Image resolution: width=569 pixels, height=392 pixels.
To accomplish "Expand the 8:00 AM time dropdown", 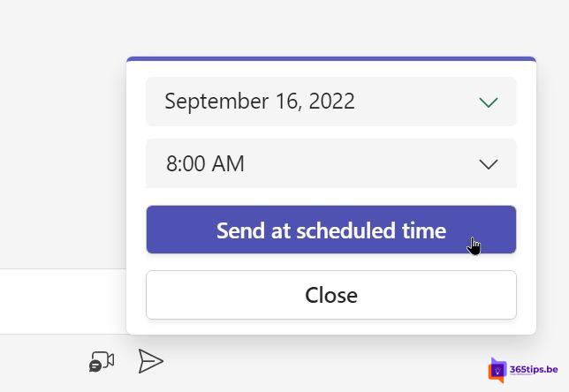I will (x=331, y=163).
